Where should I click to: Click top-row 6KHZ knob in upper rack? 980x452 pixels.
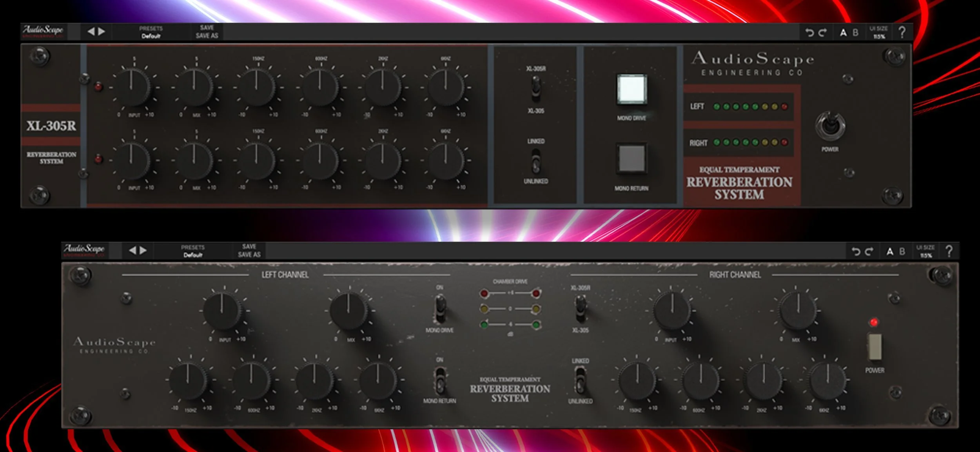click(x=445, y=87)
